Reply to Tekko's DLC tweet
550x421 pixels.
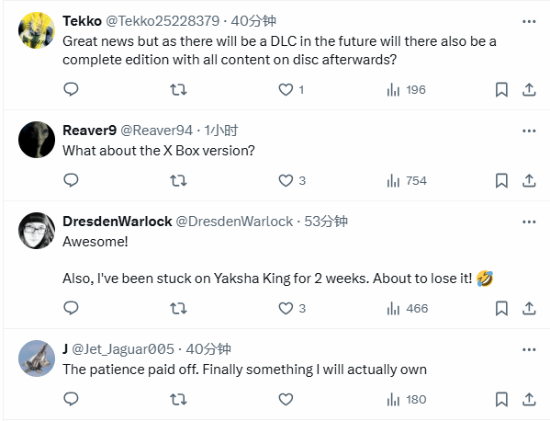click(71, 89)
